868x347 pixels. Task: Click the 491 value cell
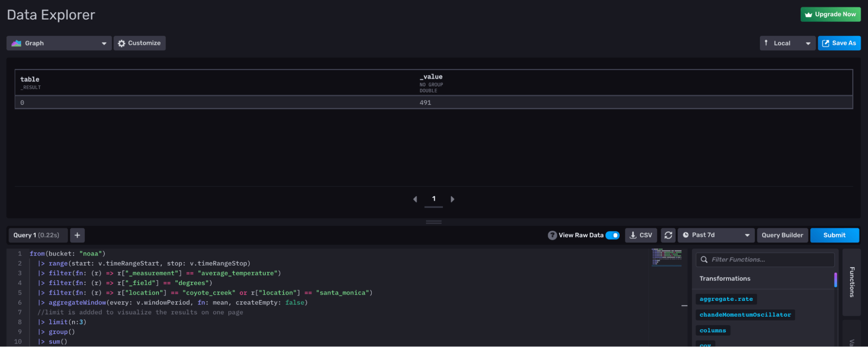[x=426, y=103]
